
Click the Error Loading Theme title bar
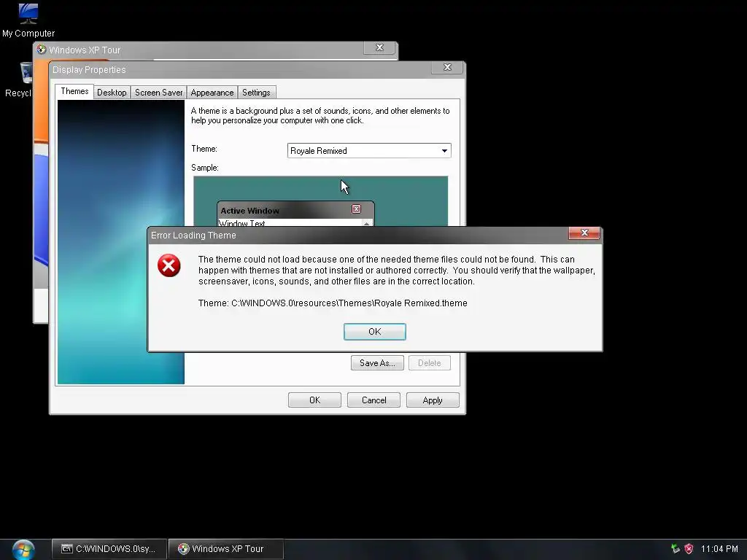(357, 236)
